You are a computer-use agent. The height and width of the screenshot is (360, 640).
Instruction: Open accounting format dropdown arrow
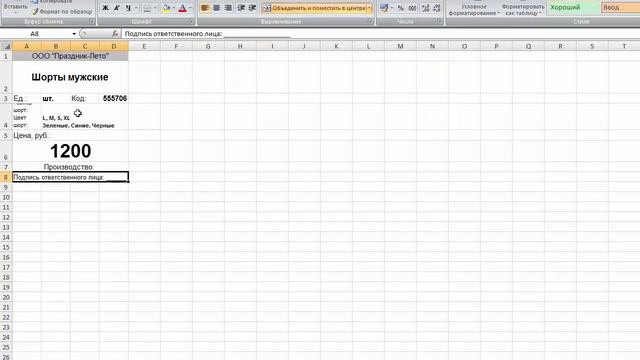(391, 8)
